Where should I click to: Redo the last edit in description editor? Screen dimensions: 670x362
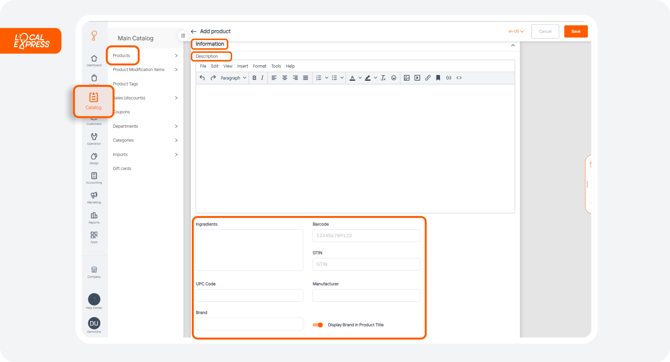click(213, 78)
